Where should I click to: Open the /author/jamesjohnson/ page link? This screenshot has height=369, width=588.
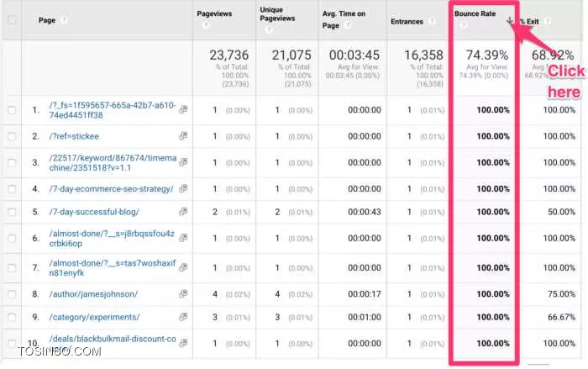[x=93, y=294]
